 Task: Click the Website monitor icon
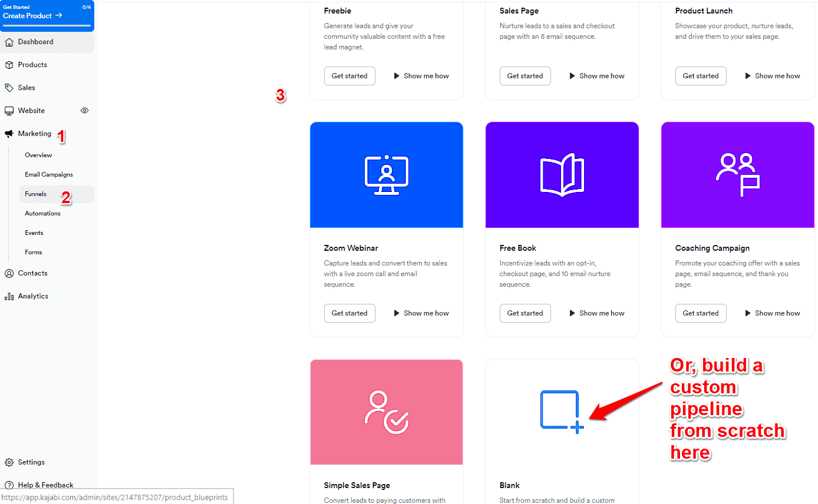[9, 110]
